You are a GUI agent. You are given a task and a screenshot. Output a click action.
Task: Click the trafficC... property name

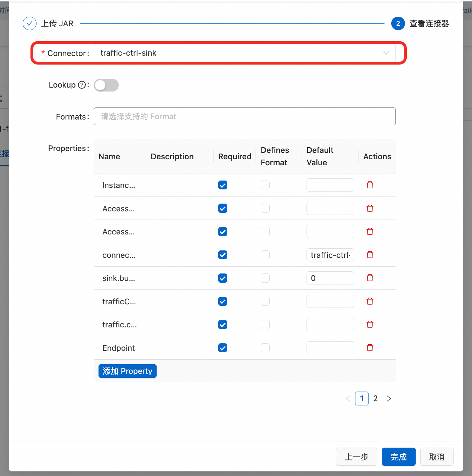point(119,301)
